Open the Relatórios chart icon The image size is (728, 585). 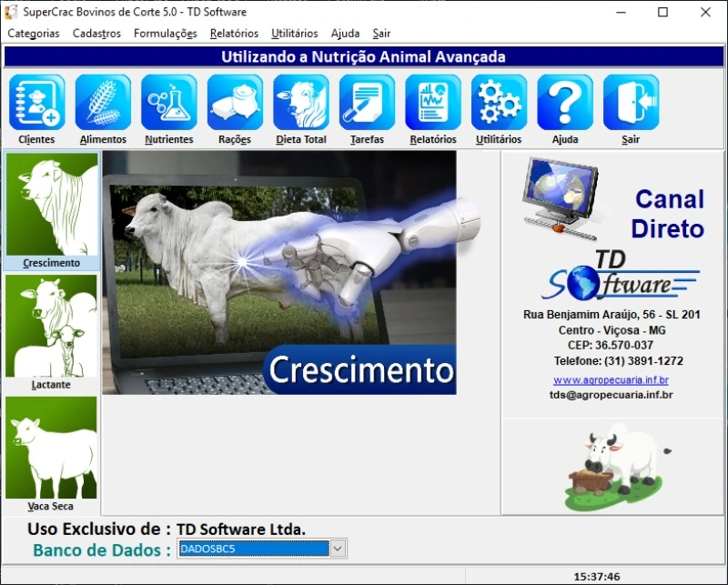[x=433, y=103]
